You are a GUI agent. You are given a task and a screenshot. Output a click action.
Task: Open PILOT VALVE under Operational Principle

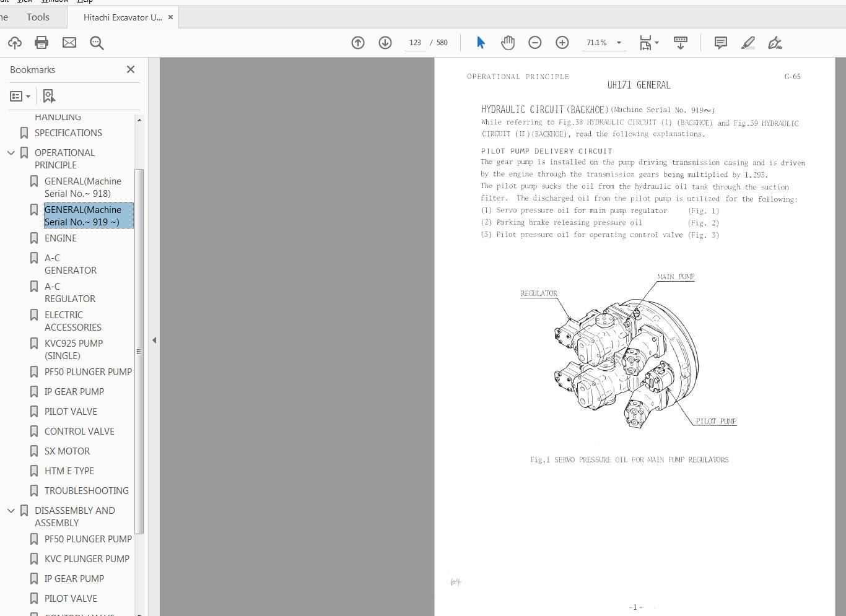(71, 411)
